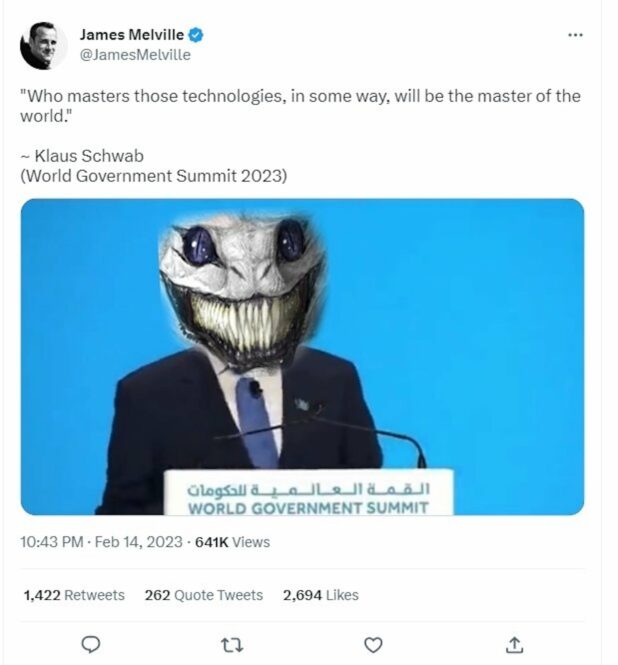
Task: Show the 2,694 Likes list
Action: (x=320, y=595)
